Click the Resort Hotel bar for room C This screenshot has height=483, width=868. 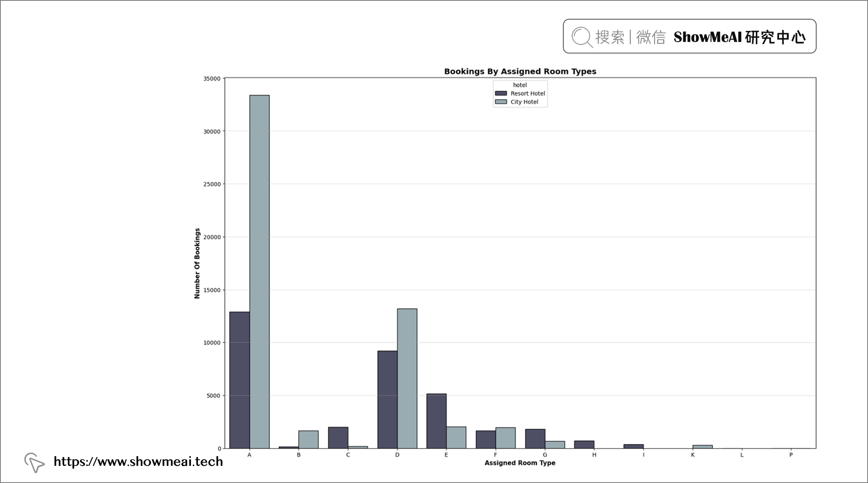(338, 438)
